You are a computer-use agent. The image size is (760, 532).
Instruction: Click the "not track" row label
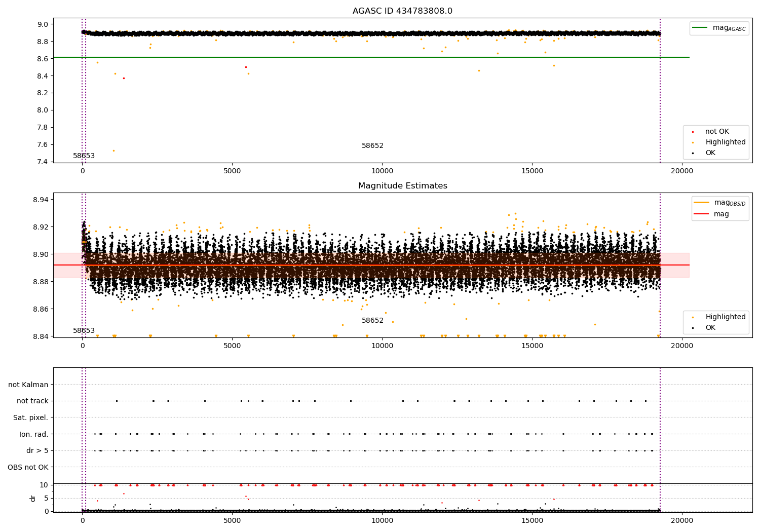click(x=32, y=401)
